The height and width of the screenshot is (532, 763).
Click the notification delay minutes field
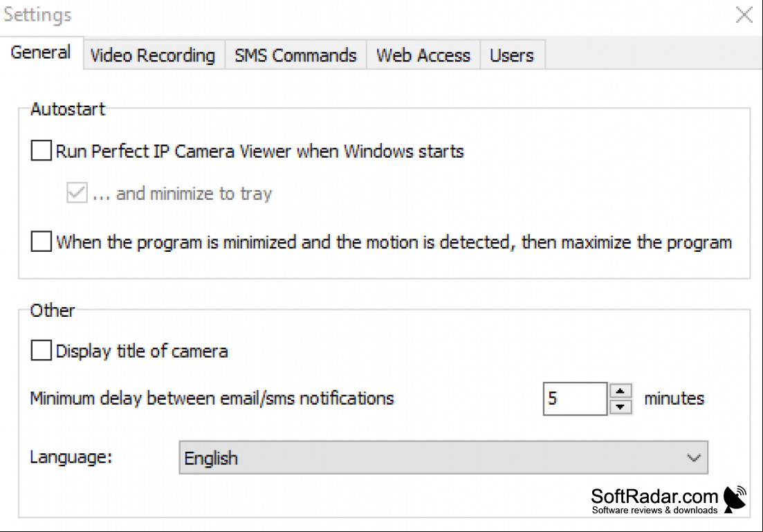pos(575,398)
